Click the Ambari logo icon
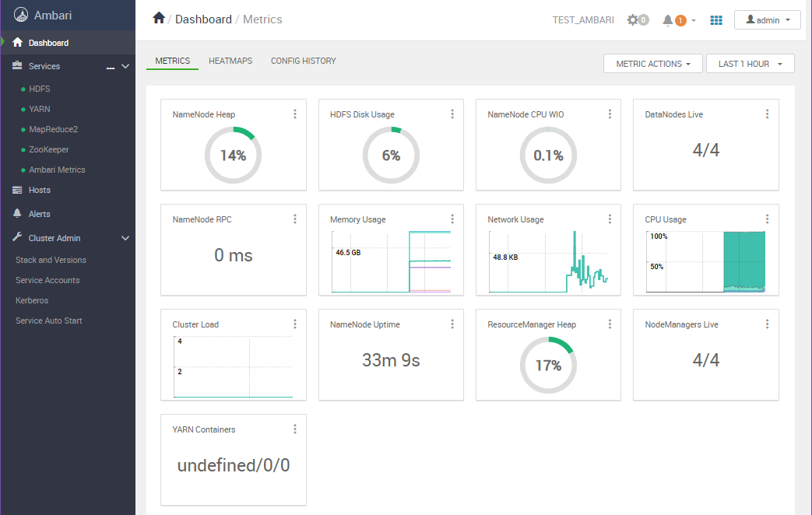 pos(21,15)
